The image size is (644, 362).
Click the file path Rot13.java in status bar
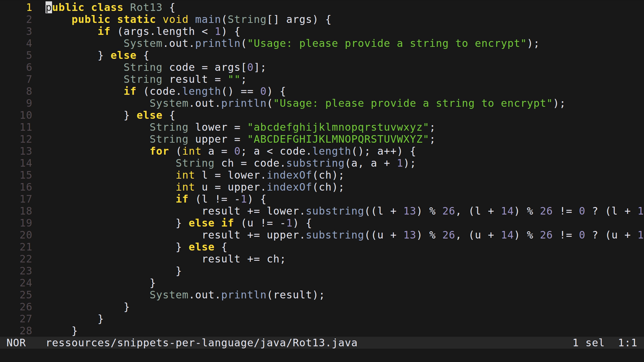click(201, 343)
